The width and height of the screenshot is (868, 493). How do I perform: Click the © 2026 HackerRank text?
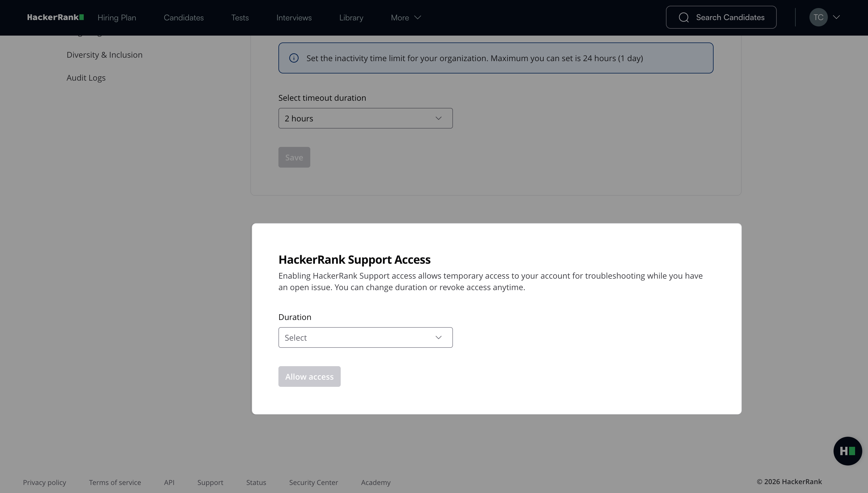coord(789,482)
